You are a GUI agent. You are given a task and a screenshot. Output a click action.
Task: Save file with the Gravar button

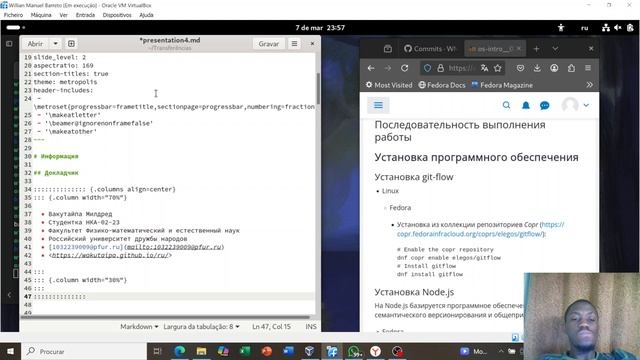coord(269,44)
